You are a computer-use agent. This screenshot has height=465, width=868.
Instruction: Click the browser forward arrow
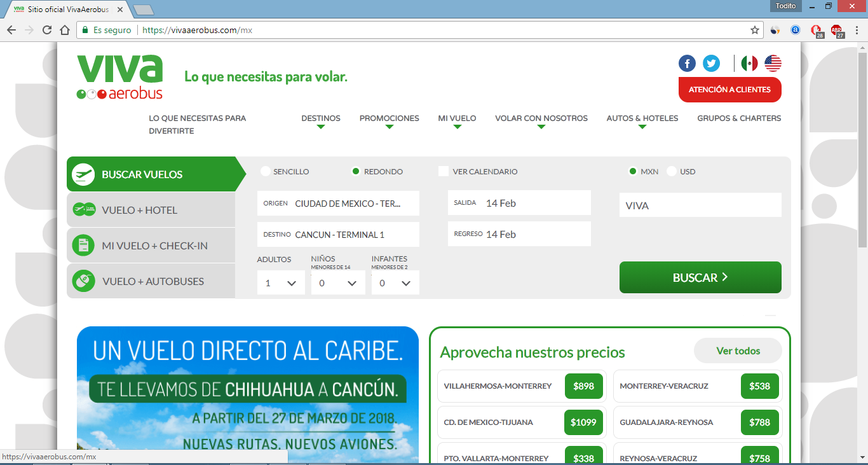click(x=29, y=30)
